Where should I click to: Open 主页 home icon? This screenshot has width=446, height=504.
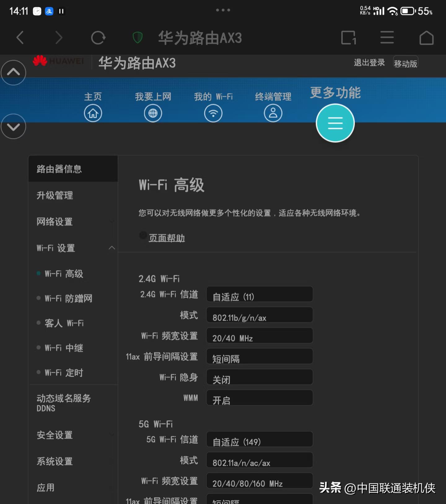(93, 113)
